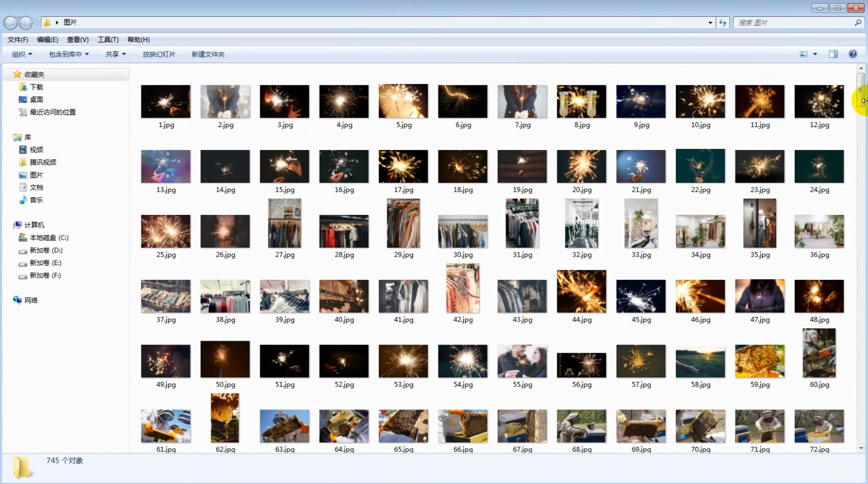The image size is (868, 484).
Task: Click the Forward navigation arrow button
Action: (26, 23)
